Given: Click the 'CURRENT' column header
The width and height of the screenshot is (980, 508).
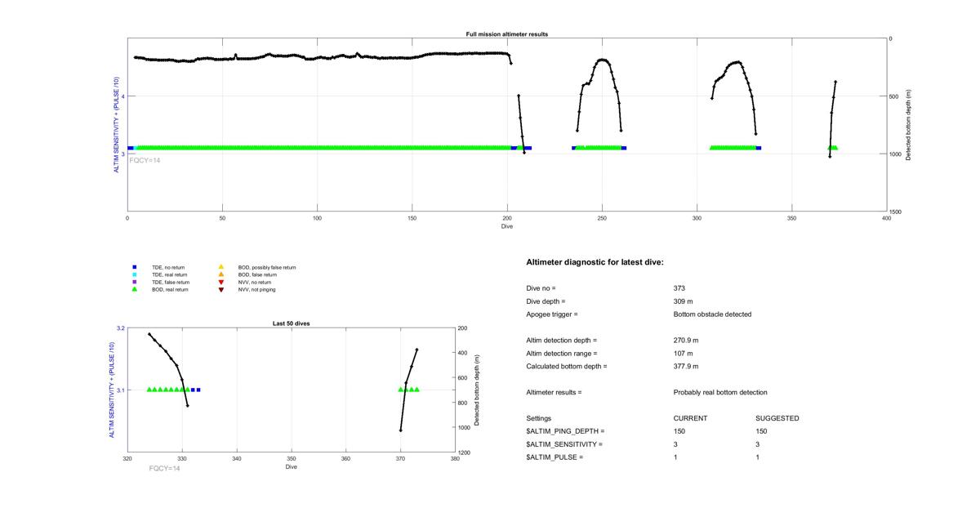Looking at the screenshot, I should [x=691, y=419].
